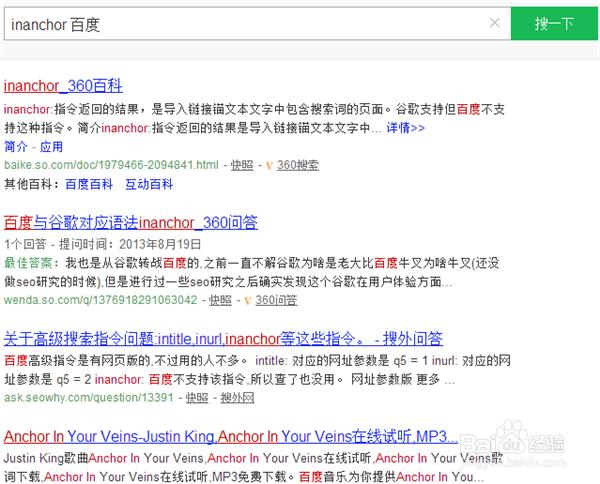View 快照 cache of the wenda.so.com result
Viewport: 600px width, 484px height.
click(x=220, y=300)
